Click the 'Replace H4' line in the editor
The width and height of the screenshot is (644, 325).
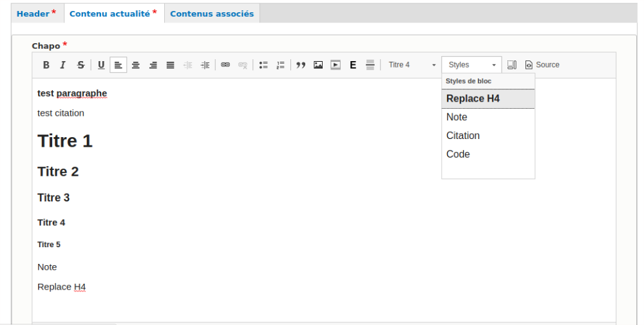(62, 287)
